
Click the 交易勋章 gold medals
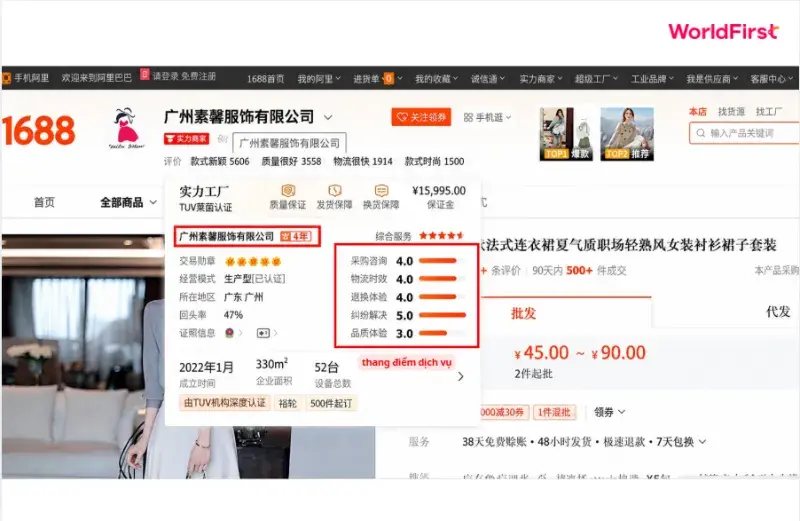pos(253,262)
